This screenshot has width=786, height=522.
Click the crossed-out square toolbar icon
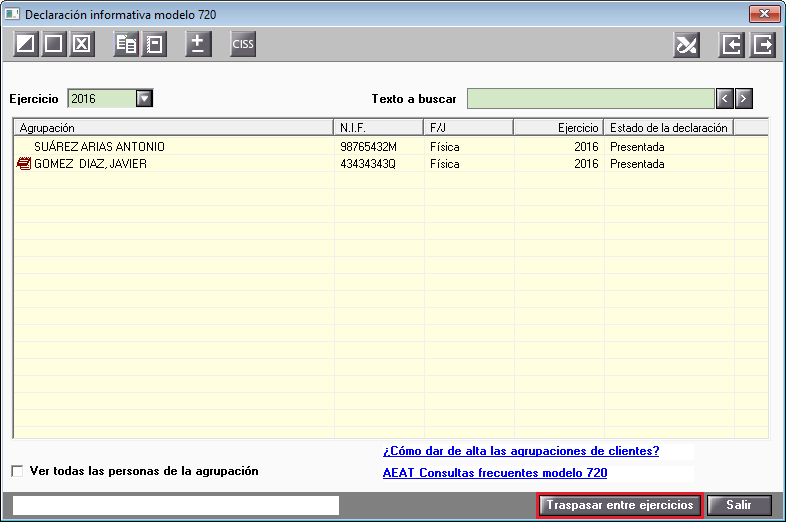[x=82, y=44]
